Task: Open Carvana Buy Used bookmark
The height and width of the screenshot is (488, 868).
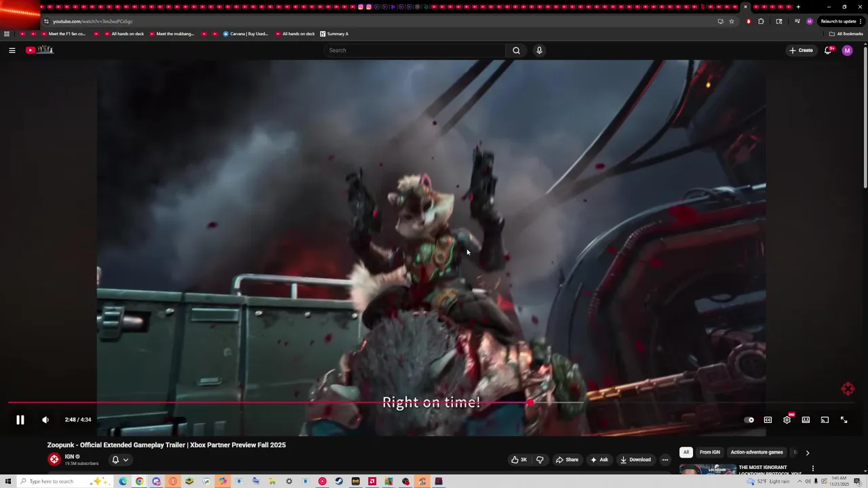Action: click(245, 34)
